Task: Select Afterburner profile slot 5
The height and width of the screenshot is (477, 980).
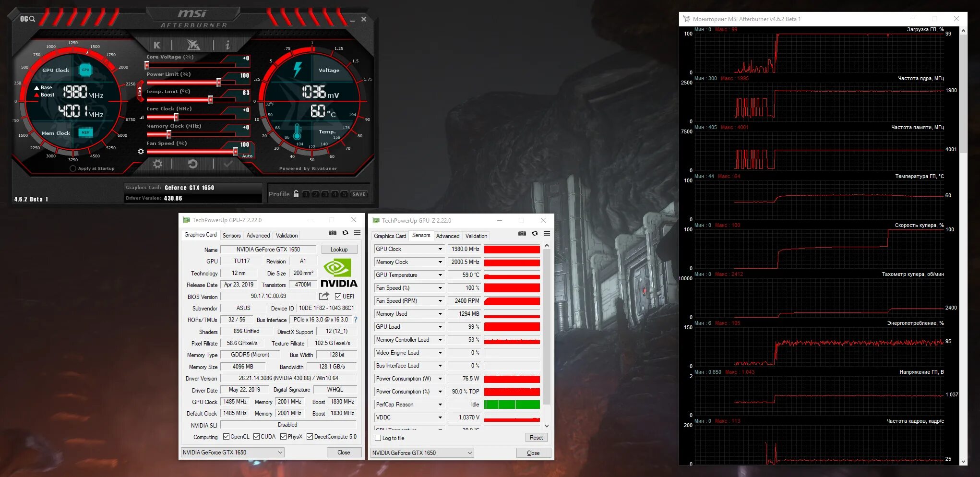Action: tap(344, 194)
